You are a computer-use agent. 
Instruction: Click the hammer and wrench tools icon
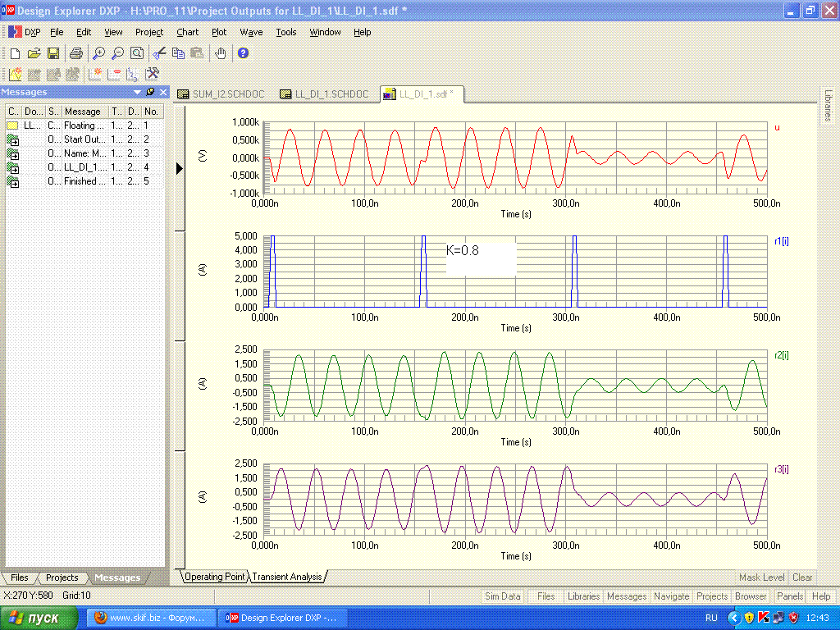[152, 74]
